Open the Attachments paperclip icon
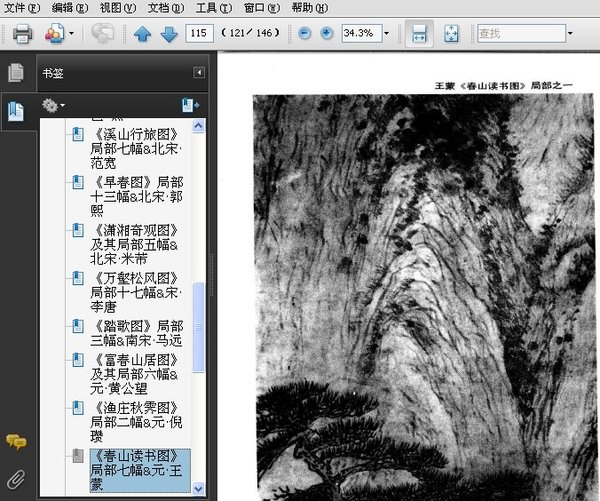 pos(16,479)
